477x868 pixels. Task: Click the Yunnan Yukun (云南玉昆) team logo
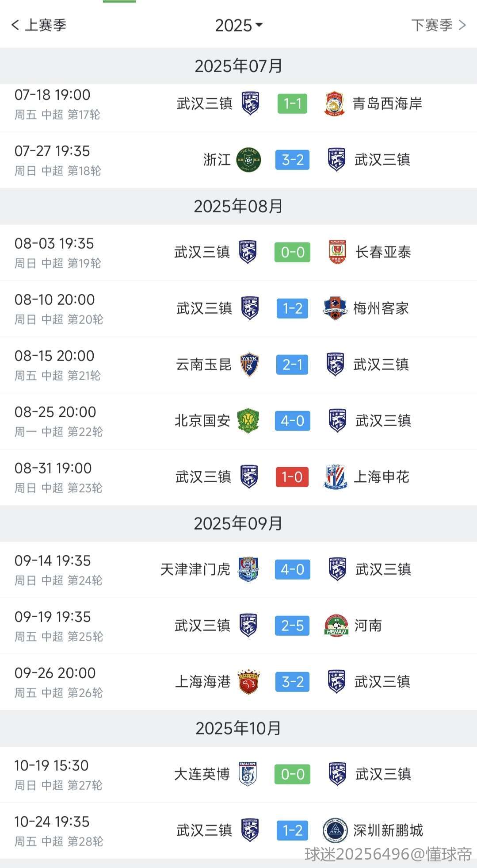249,365
